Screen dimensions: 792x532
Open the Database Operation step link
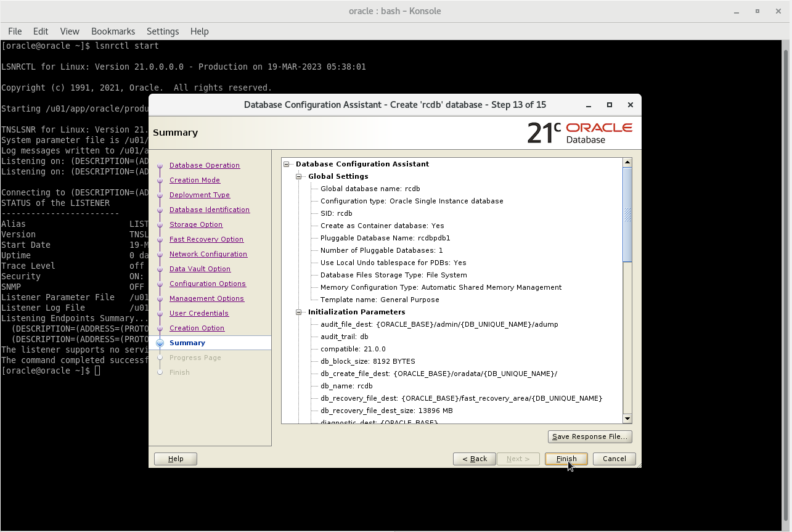click(x=205, y=165)
